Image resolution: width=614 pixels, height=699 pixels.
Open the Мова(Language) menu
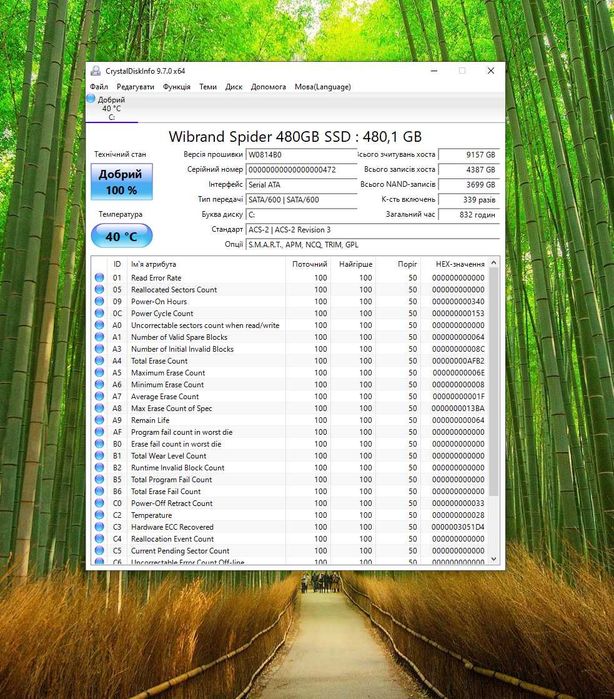click(x=323, y=86)
